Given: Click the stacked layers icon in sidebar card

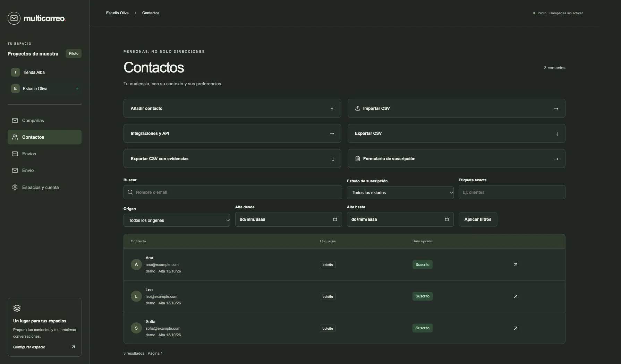Looking at the screenshot, I should [17, 308].
